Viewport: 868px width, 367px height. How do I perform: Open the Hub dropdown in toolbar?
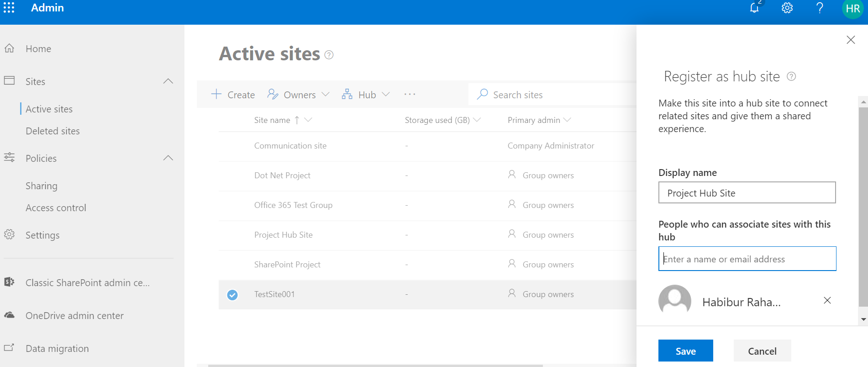point(366,95)
